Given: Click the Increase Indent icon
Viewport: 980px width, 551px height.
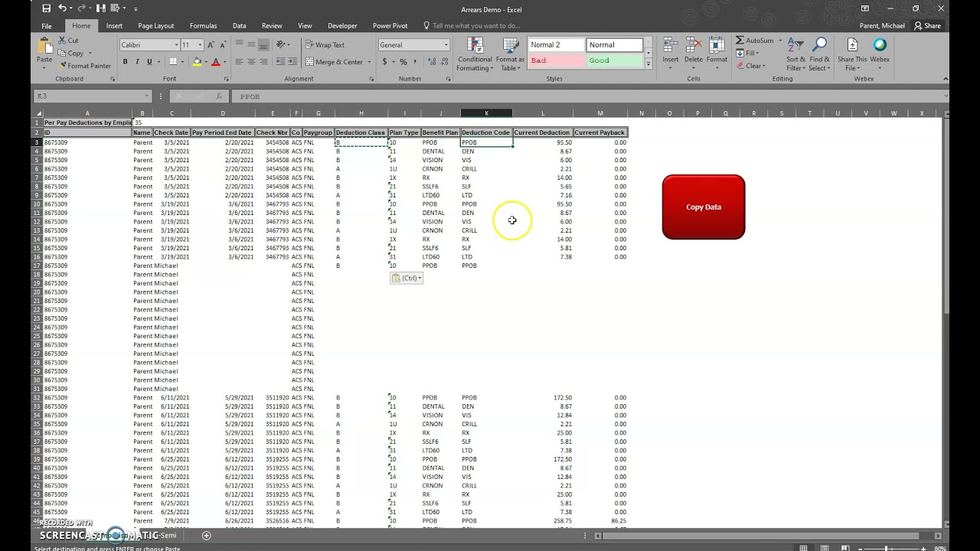Looking at the screenshot, I should [x=292, y=62].
